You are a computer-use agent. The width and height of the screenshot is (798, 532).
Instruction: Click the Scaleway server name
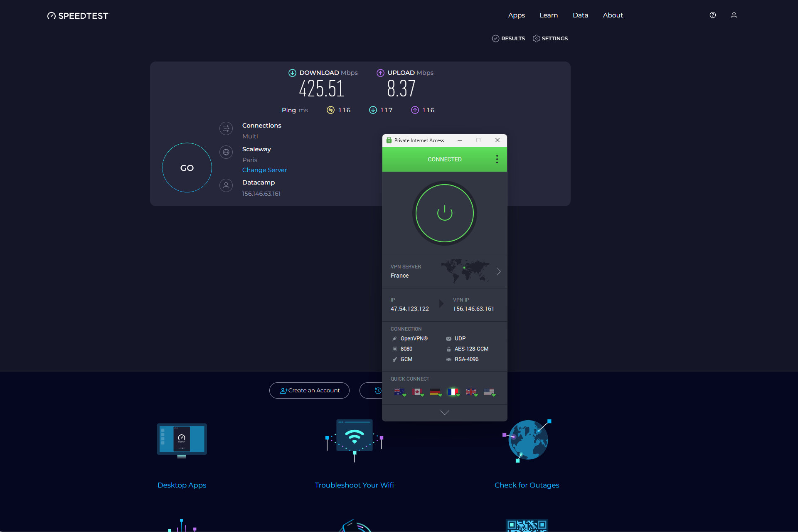(x=256, y=149)
